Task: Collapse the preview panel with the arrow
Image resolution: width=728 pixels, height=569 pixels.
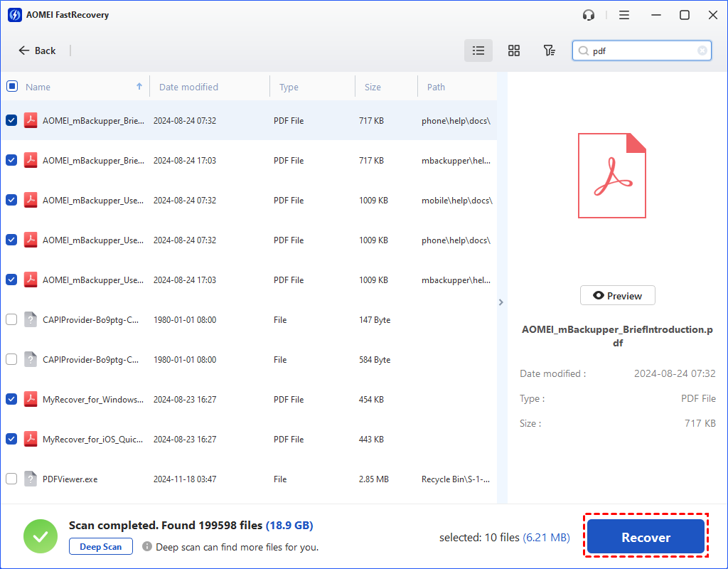Action: tap(500, 302)
